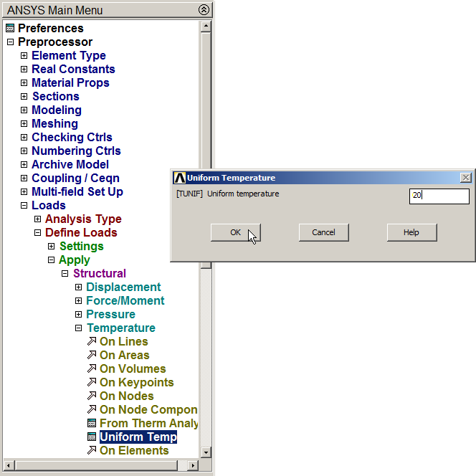The image size is (476, 476).
Task: Click the arrow icon next to On Areas
Action: [x=91, y=356]
